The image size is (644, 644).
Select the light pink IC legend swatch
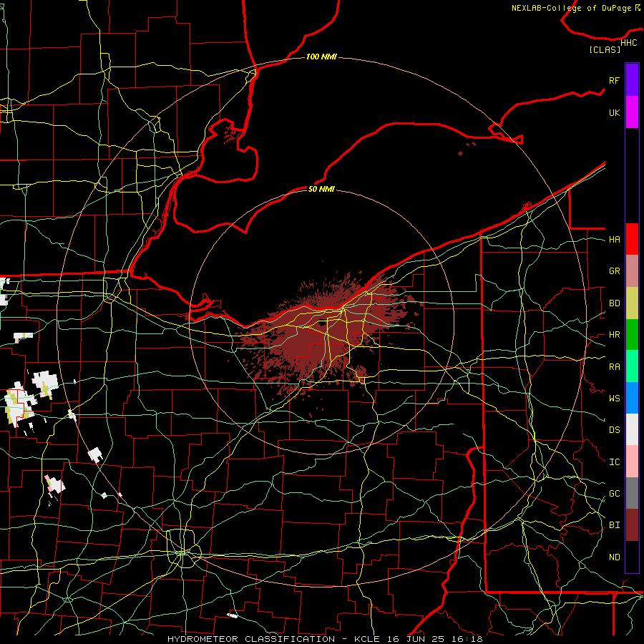point(632,462)
